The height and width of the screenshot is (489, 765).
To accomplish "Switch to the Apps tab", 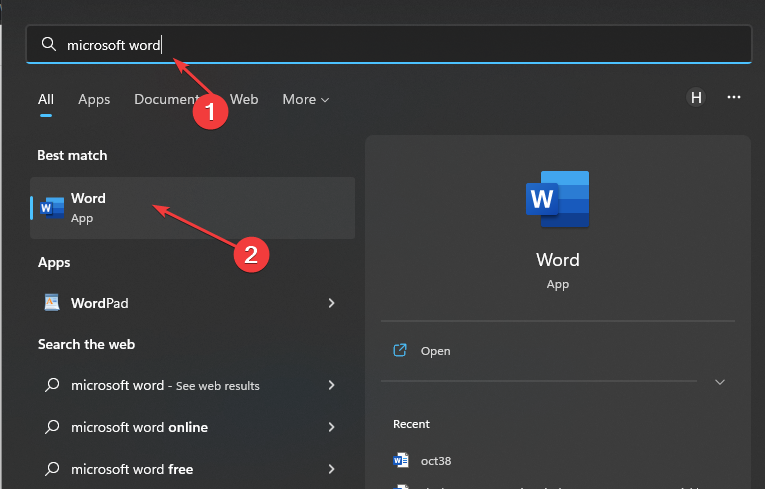I will click(x=94, y=100).
